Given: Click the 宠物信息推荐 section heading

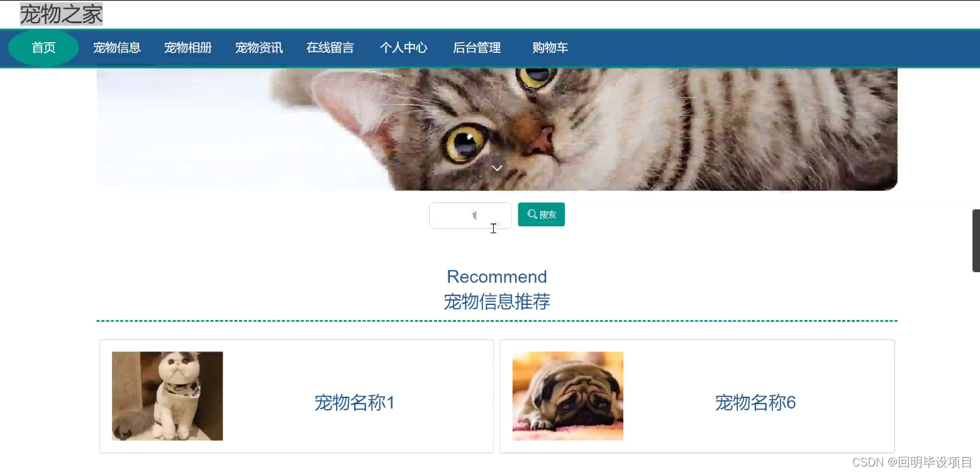Looking at the screenshot, I should (x=497, y=302).
